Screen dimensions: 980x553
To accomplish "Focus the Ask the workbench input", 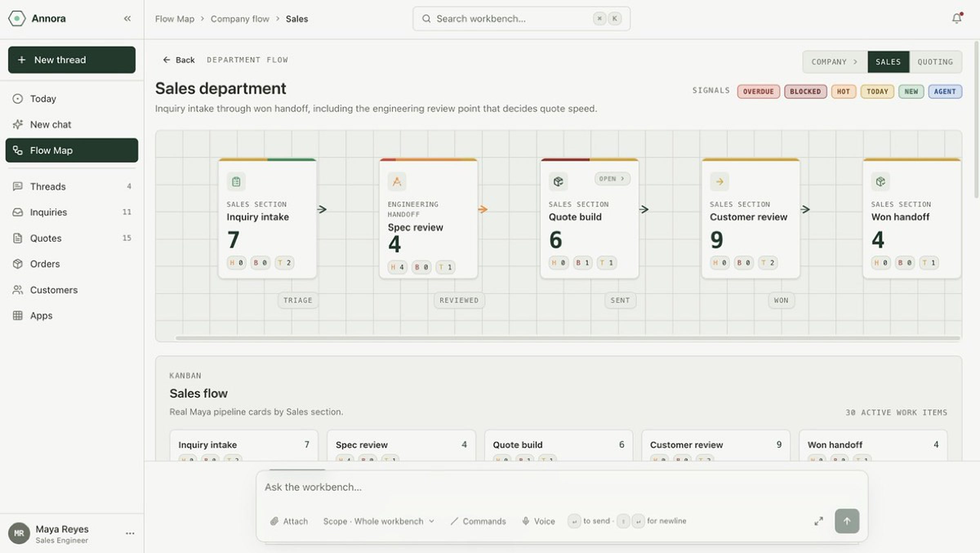I will click(562, 487).
